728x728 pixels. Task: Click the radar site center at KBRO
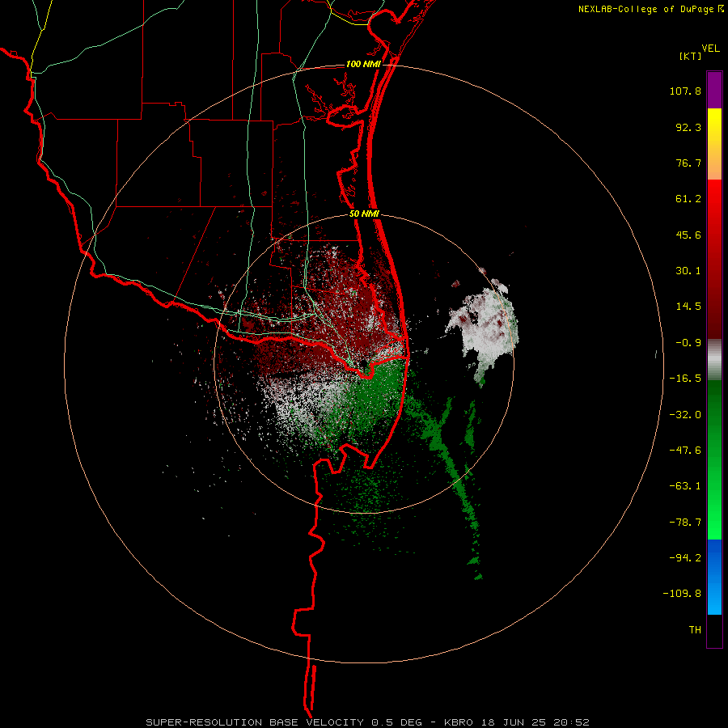coord(364,365)
